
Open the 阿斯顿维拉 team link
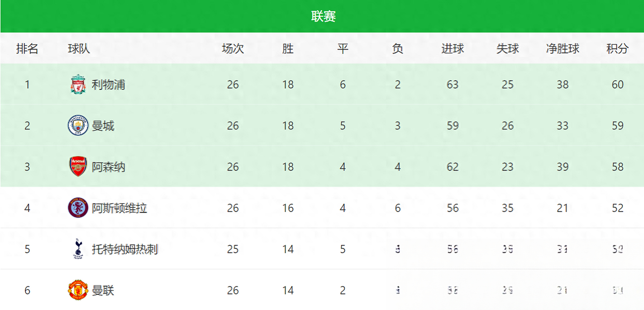119,208
